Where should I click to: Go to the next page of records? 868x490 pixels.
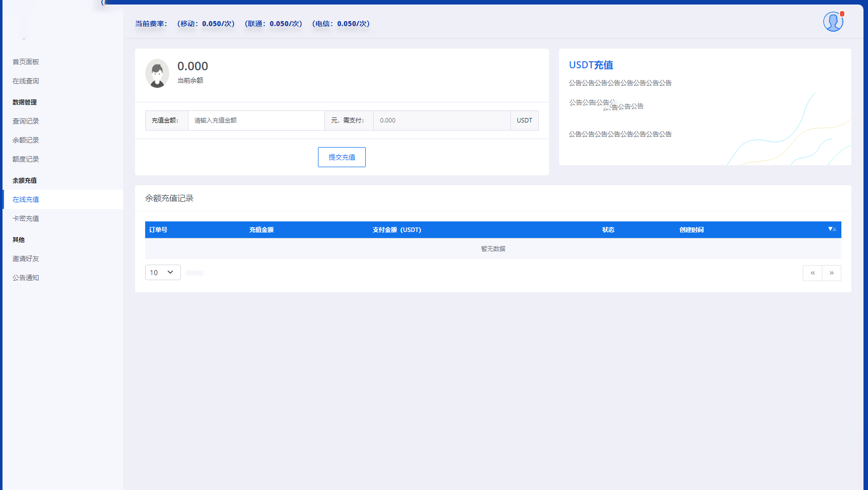point(831,273)
